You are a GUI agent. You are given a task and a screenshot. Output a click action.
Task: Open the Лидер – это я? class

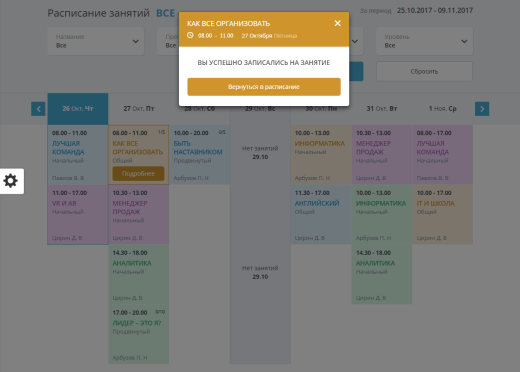click(x=139, y=334)
